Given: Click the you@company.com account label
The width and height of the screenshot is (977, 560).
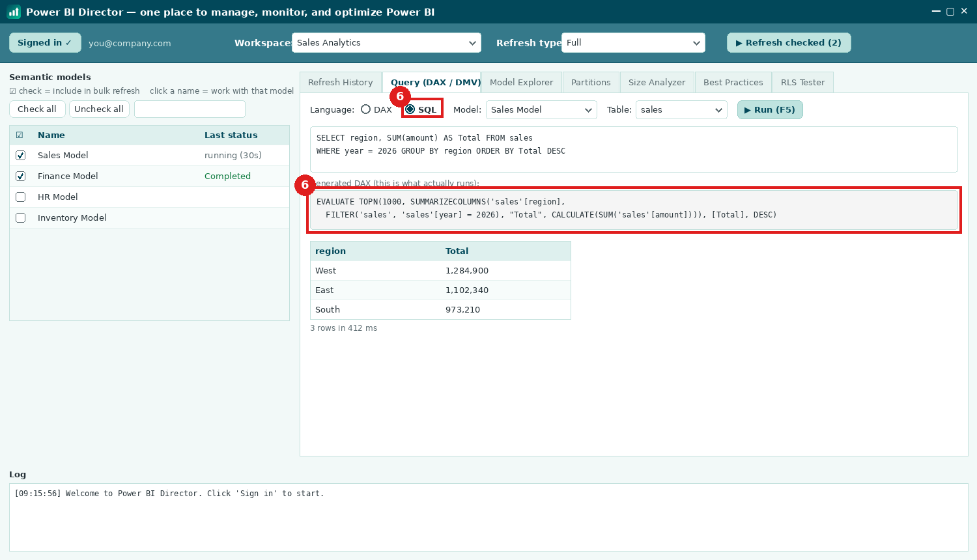Looking at the screenshot, I should (x=130, y=43).
